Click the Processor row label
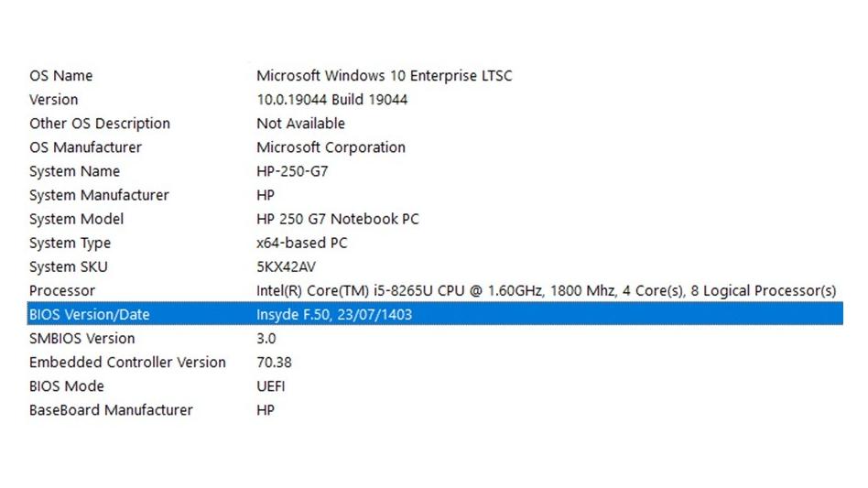The image size is (868, 488). point(61,290)
